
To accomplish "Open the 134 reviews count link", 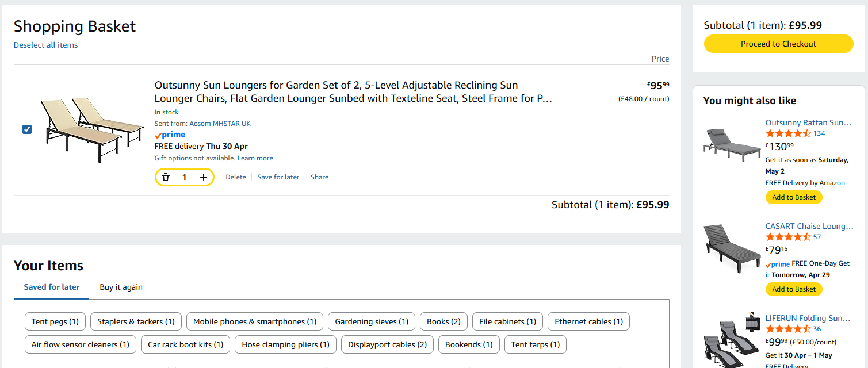I will coord(819,133).
